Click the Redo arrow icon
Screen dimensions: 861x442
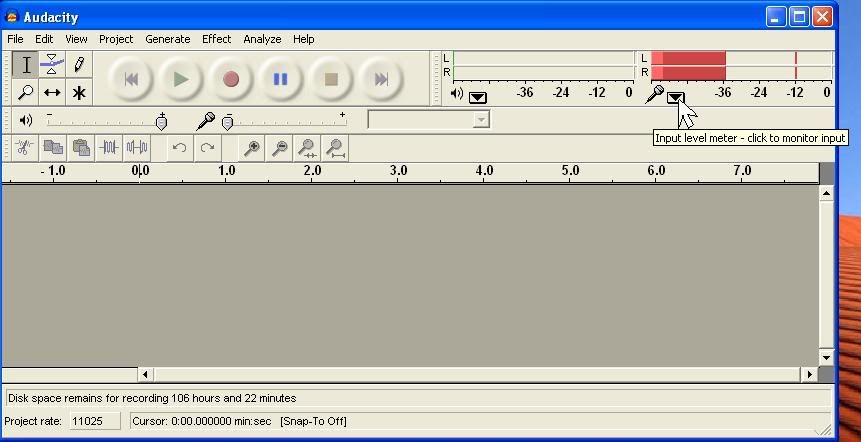pyautogui.click(x=207, y=148)
